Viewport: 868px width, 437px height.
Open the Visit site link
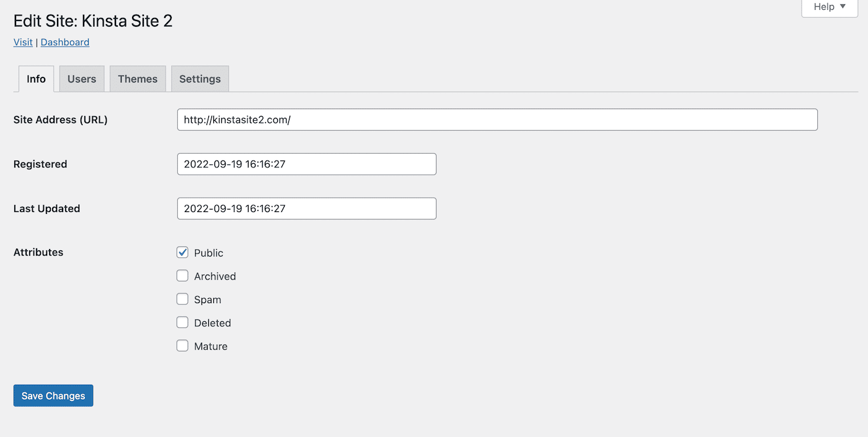click(x=23, y=42)
